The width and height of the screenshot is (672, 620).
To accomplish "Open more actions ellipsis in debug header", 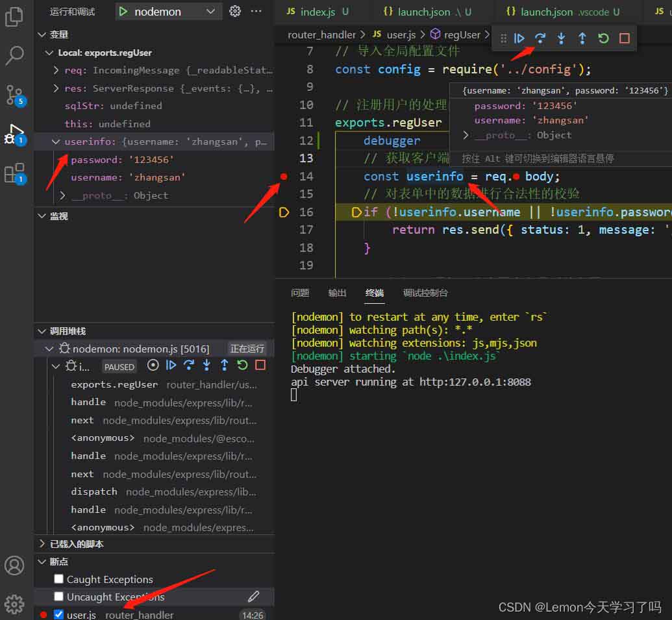I will [x=256, y=11].
